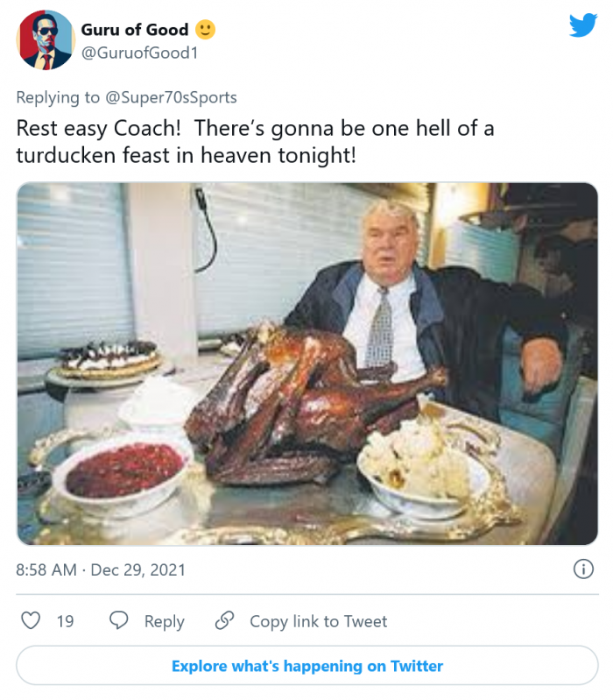Visit the @GuruofGood1 handle link

[139, 53]
